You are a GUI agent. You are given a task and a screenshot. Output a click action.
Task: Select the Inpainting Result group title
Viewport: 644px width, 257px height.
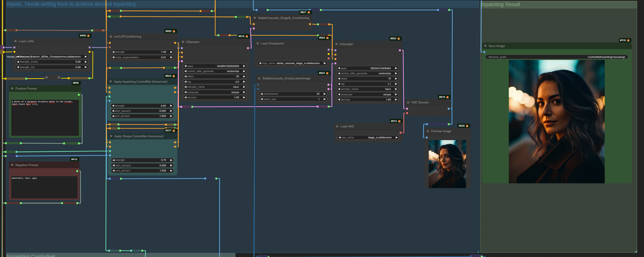501,4
